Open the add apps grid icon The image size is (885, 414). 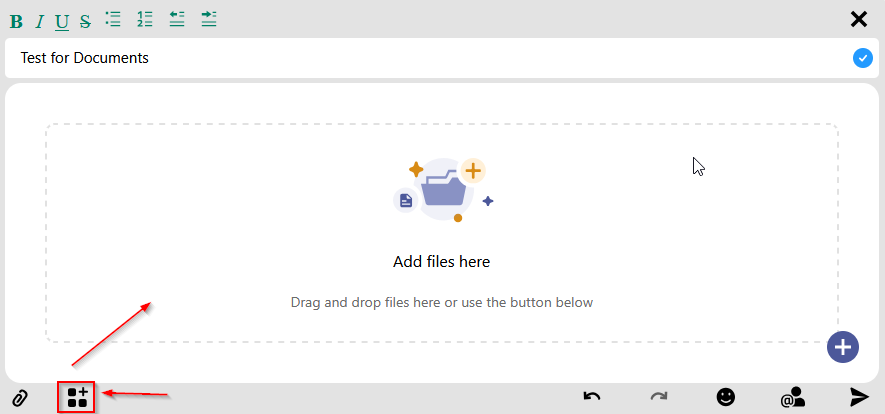click(77, 397)
